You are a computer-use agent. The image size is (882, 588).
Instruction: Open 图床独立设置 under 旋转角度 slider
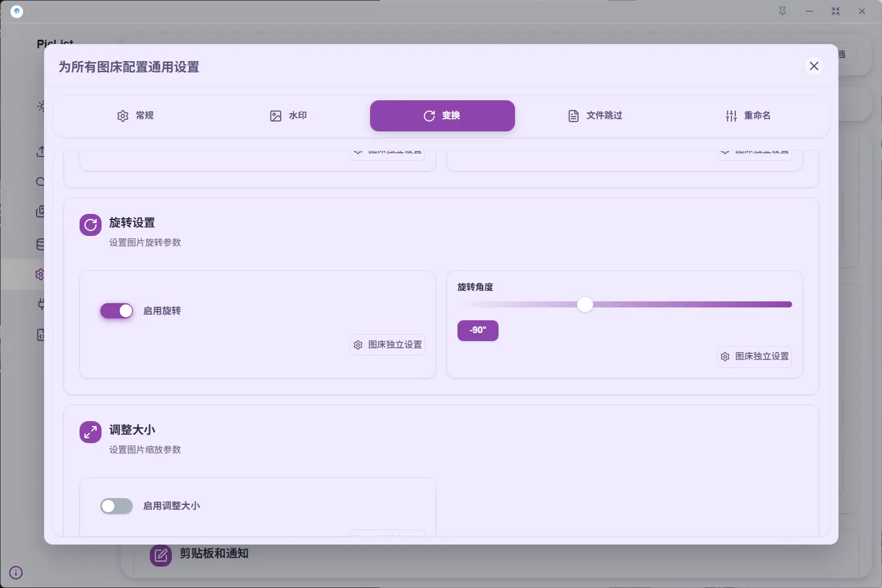754,356
